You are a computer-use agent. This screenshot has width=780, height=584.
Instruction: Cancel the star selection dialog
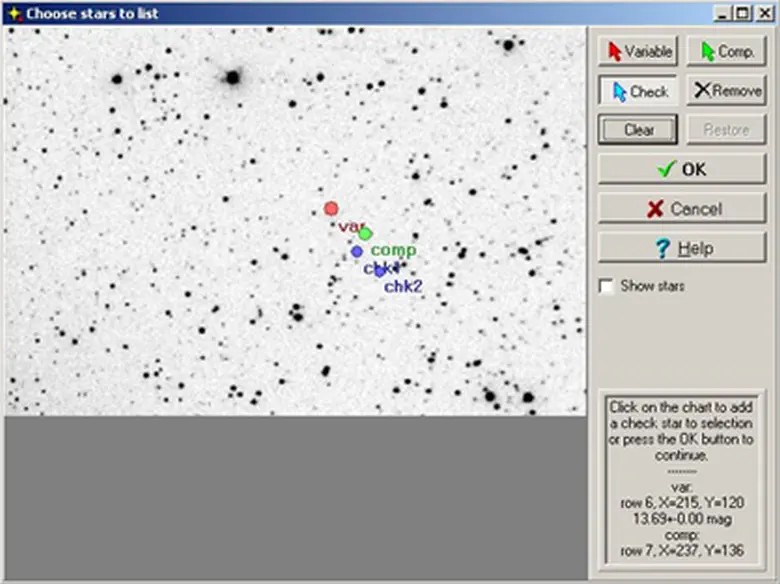[681, 208]
